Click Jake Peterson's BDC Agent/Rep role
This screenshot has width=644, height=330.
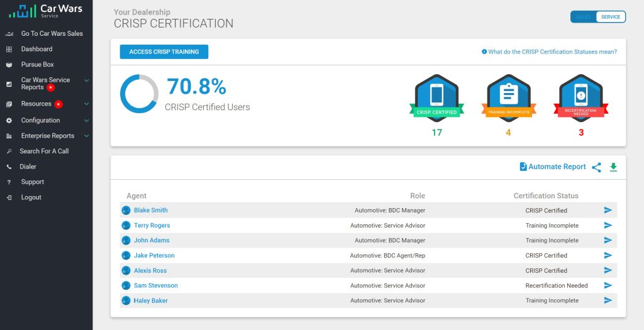(387, 255)
